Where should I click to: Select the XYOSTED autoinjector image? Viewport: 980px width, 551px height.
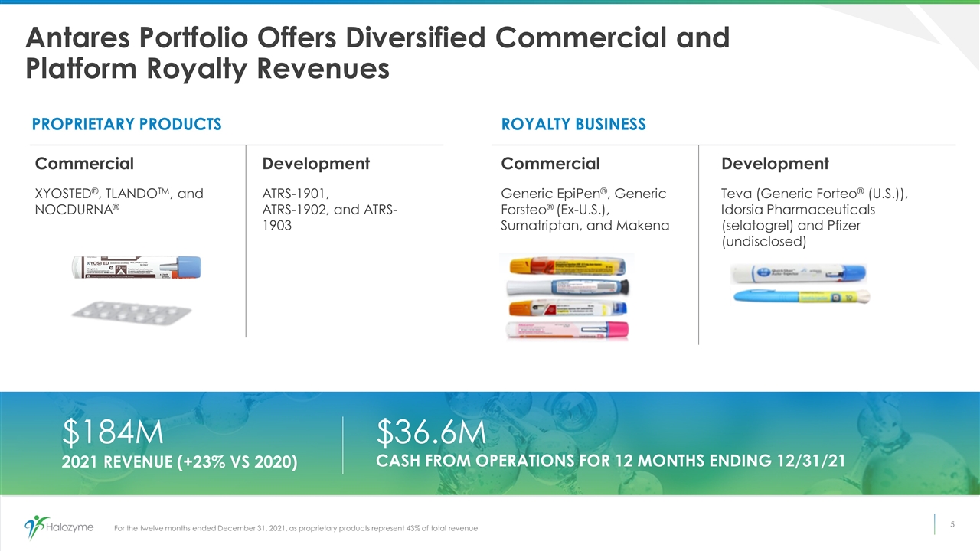point(137,267)
